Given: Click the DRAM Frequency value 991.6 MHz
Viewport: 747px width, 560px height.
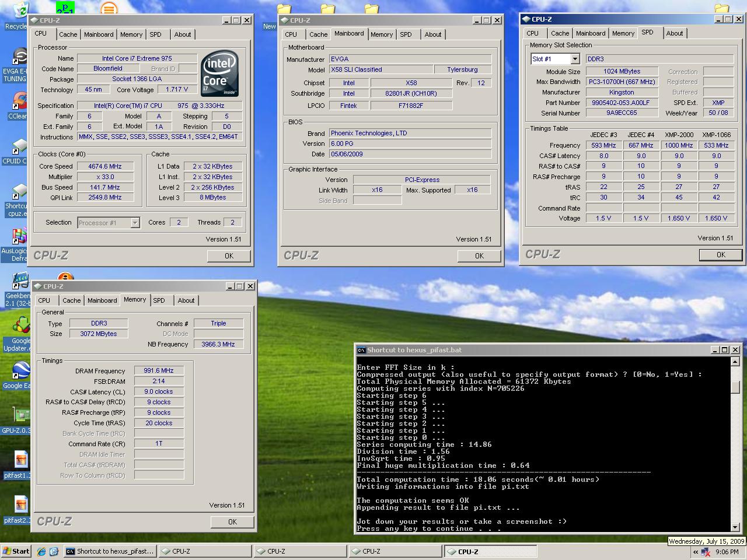Looking at the screenshot, I should tap(159, 370).
